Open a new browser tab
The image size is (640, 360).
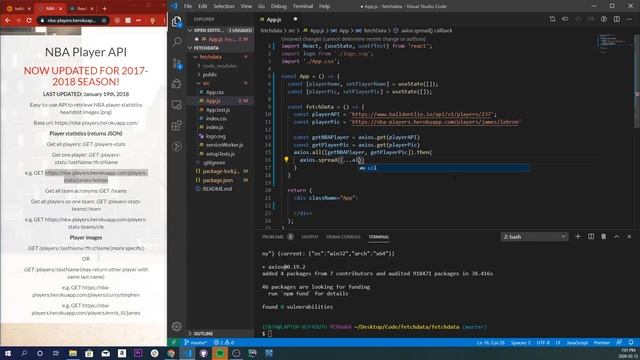tap(104, 8)
